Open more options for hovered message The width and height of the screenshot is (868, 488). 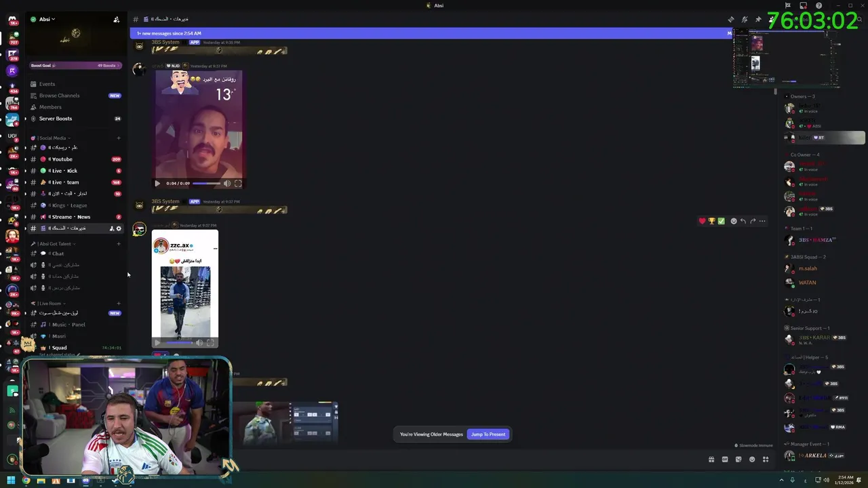pos(762,221)
